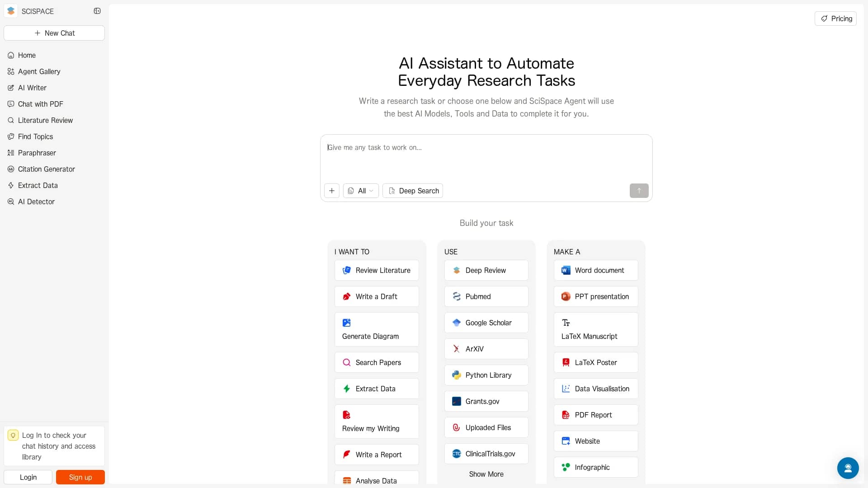Make a Data Visualisation output
The image size is (868, 488).
(596, 389)
